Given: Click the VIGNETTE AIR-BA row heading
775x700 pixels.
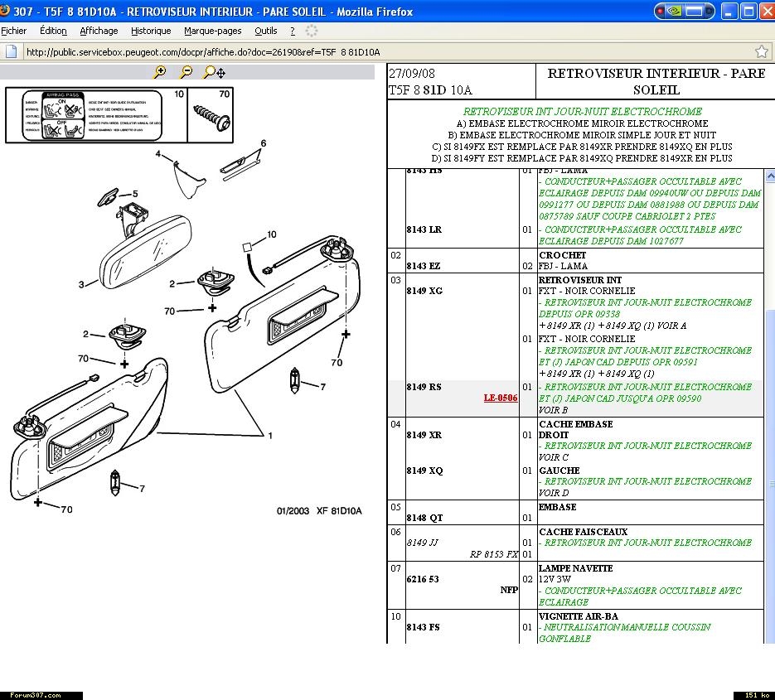Looking at the screenshot, I should (x=579, y=616).
